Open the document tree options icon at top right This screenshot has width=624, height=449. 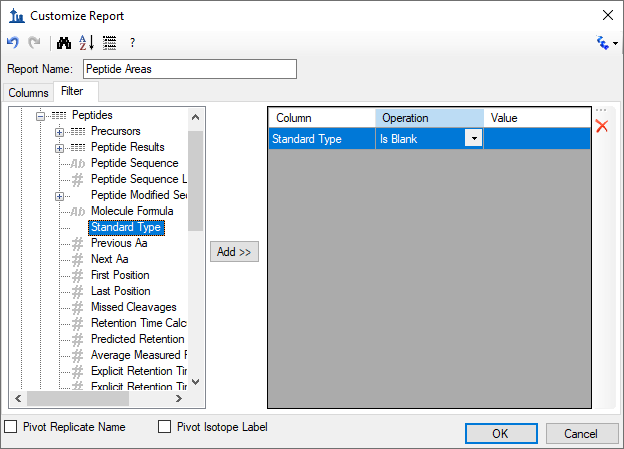coord(606,43)
